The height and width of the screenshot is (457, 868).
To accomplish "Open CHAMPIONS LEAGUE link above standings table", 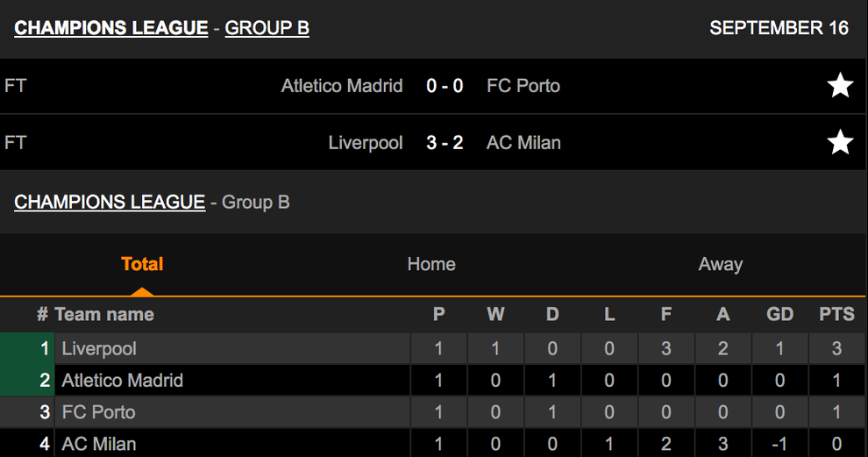I will point(110,203).
